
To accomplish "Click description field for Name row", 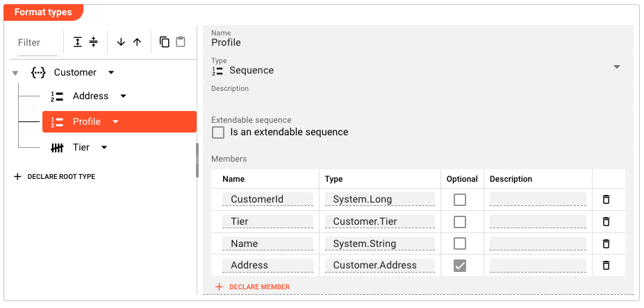I will point(538,243).
